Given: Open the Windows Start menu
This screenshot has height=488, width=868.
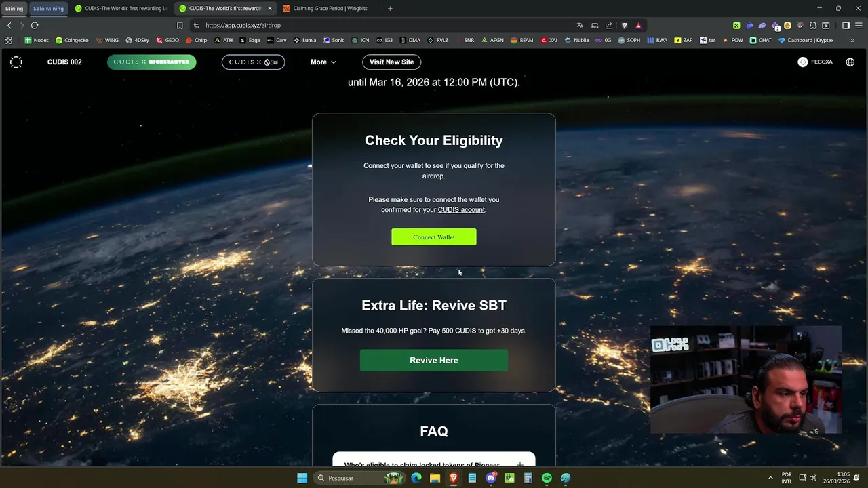Looking at the screenshot, I should tap(302, 478).
